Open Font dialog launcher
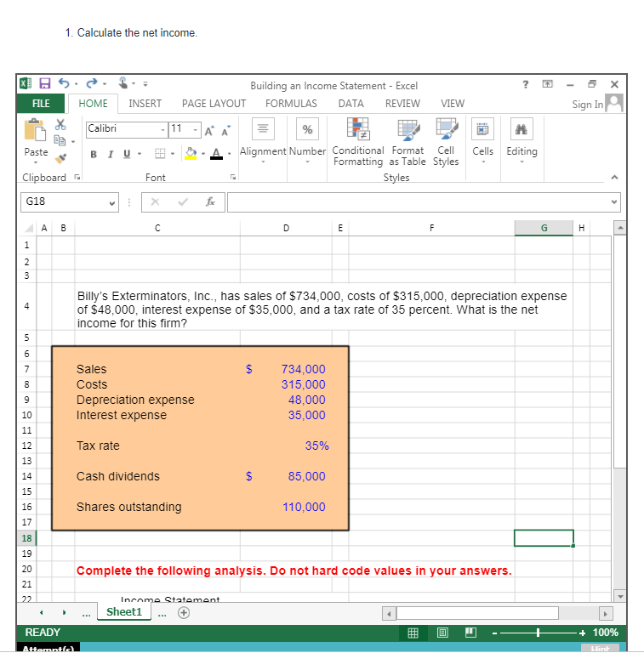The image size is (644, 653). (233, 177)
